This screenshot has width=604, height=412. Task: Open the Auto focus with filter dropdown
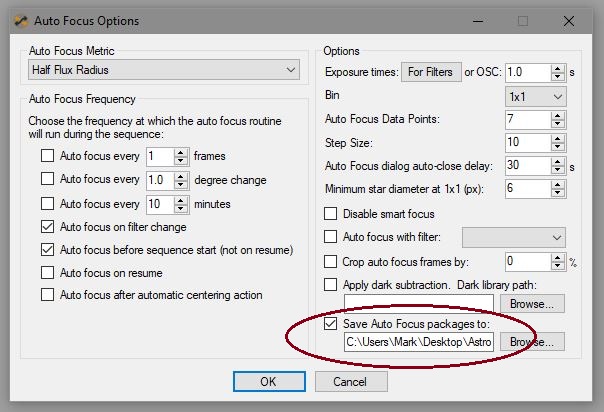point(513,237)
